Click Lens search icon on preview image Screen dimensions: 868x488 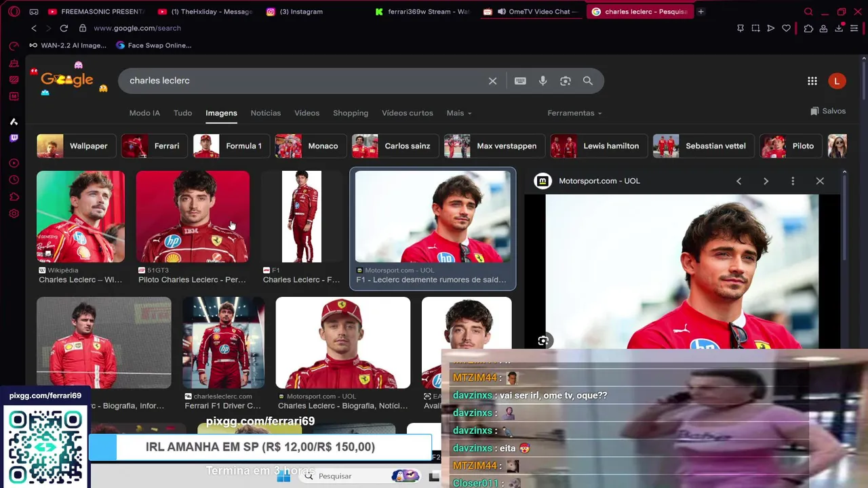point(543,341)
